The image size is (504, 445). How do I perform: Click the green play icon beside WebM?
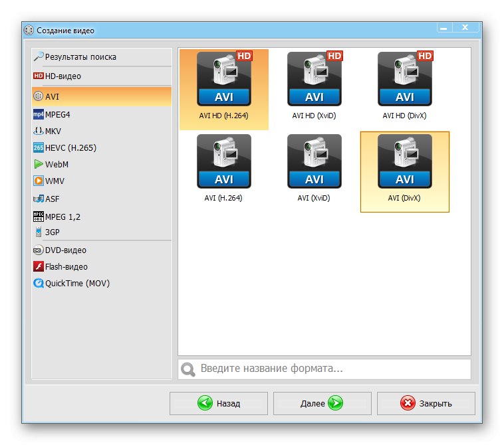[39, 164]
